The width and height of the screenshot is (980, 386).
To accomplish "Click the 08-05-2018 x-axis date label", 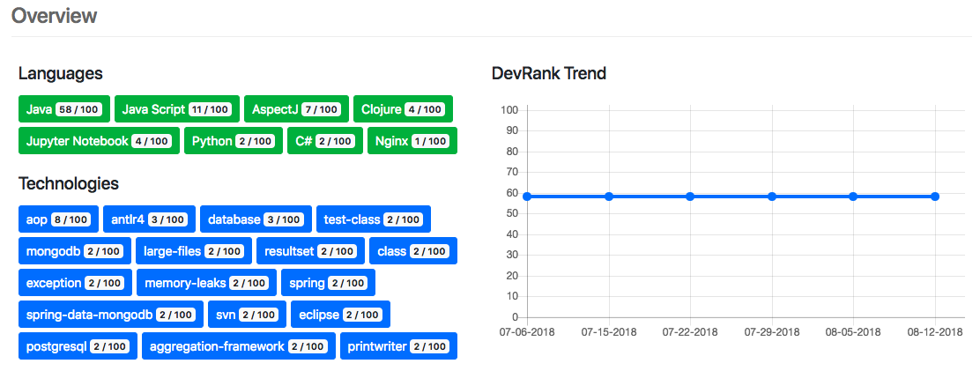I will coord(853,331).
